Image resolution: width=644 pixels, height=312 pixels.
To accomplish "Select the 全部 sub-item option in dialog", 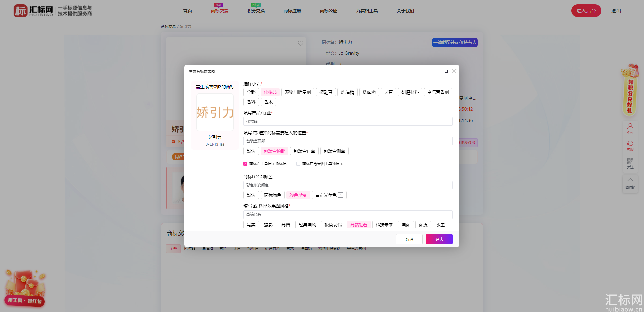I will (x=251, y=92).
